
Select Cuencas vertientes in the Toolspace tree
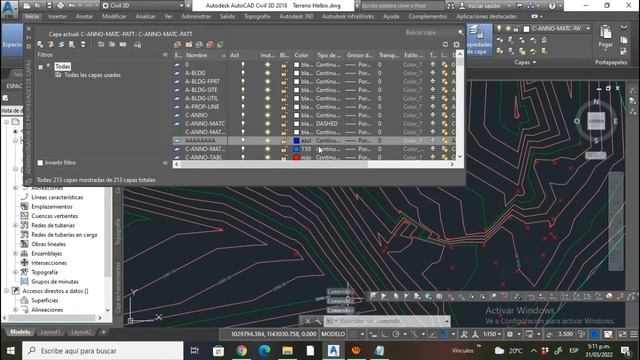point(54,216)
